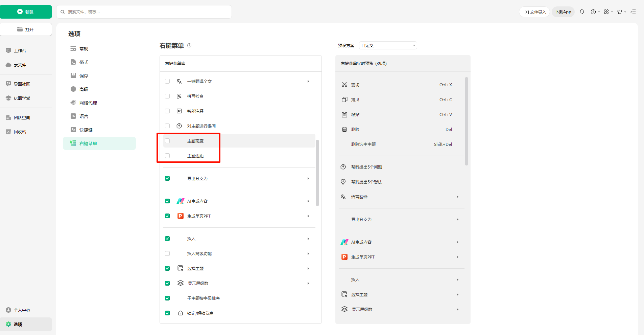Image resolution: width=644 pixels, height=335 pixels.
Task: Click the 下载App button
Action: (x=563, y=12)
